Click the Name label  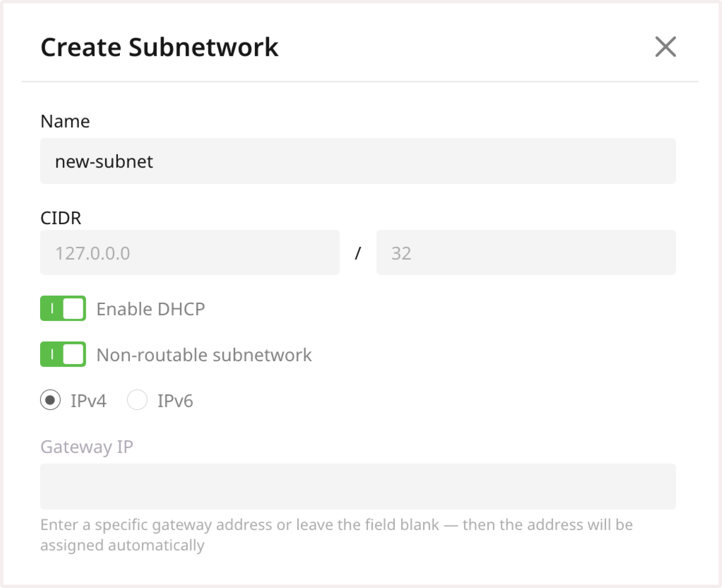(x=65, y=121)
